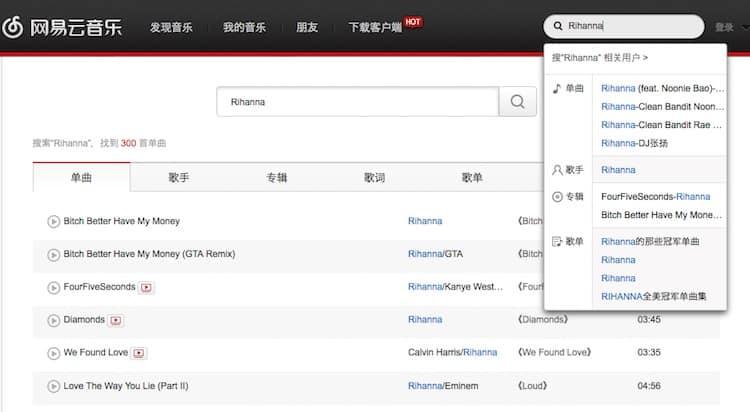Open 发现音乐 in top navigation

point(173,27)
